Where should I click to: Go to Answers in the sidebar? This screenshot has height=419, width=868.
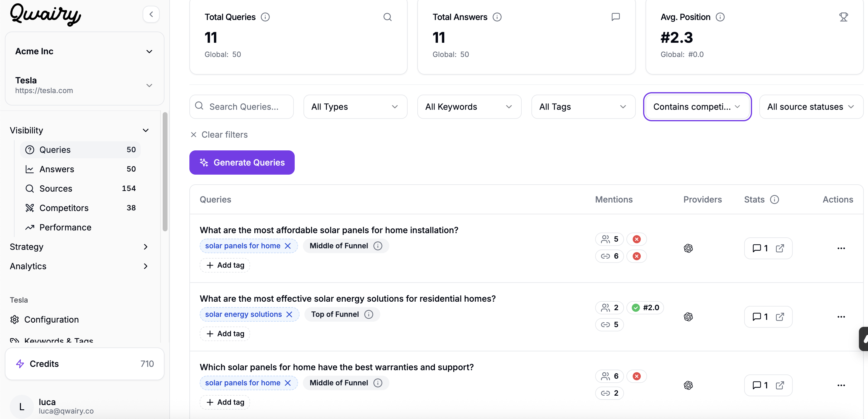coord(80,169)
